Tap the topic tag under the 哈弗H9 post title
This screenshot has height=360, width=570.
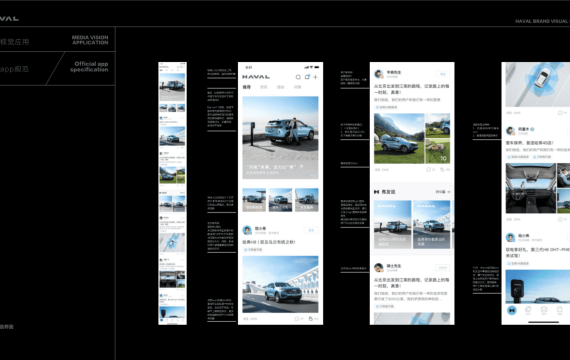(x=253, y=250)
